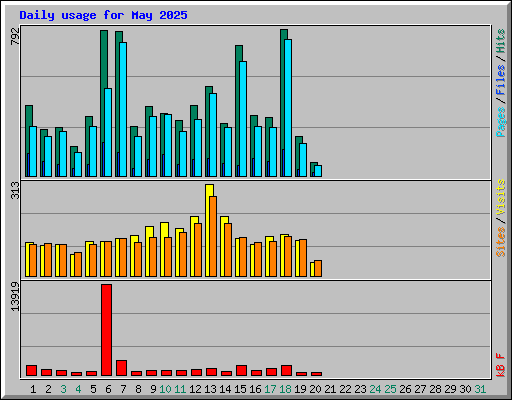The image size is (512, 400).
Task: Click the red KB F legend label
Action: coord(501,365)
